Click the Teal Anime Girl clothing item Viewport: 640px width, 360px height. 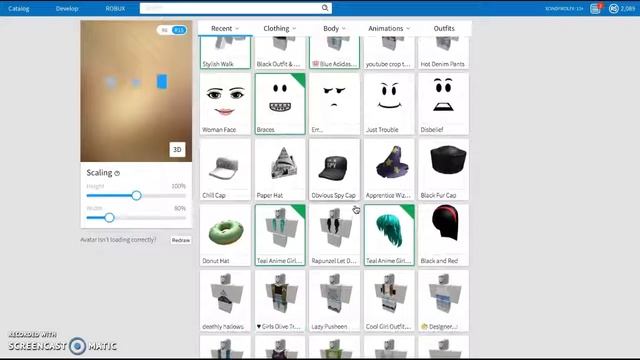(280, 236)
